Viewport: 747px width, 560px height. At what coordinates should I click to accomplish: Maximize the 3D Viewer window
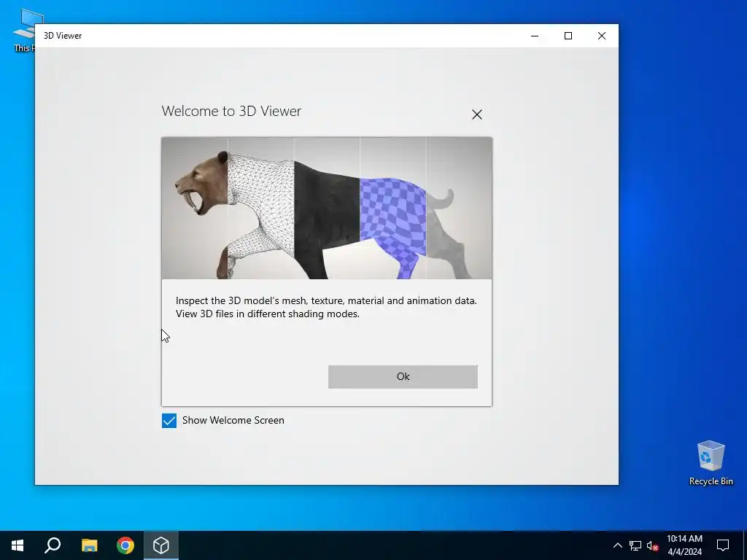pos(568,36)
